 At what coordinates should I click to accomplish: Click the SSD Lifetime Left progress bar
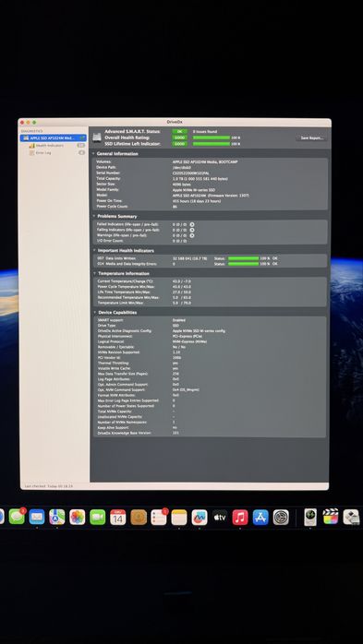click(x=212, y=144)
